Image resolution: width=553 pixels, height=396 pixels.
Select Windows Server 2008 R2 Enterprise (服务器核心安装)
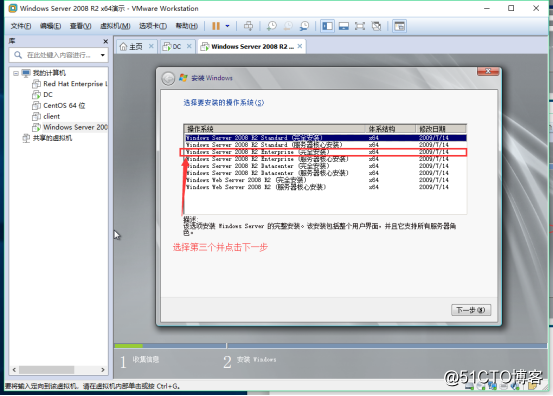(x=326, y=159)
